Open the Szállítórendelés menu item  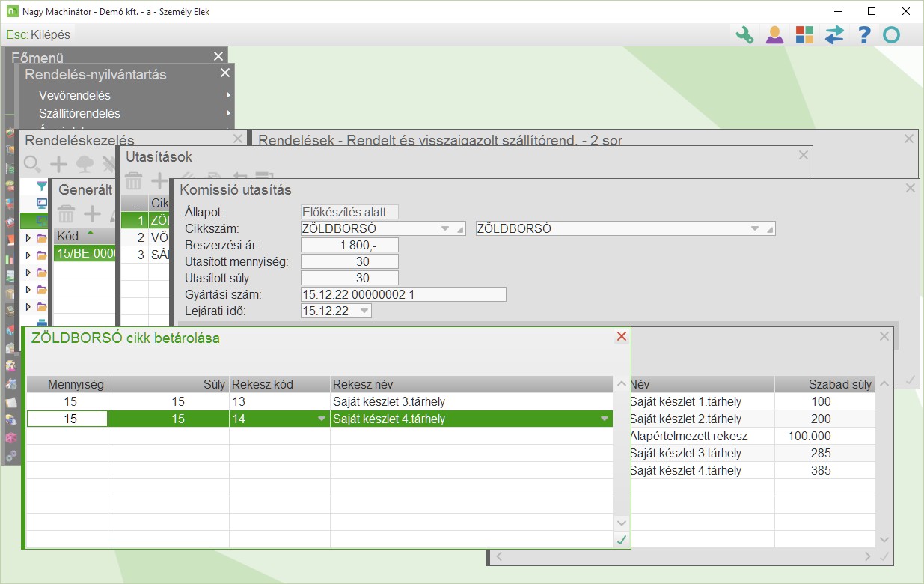79,113
